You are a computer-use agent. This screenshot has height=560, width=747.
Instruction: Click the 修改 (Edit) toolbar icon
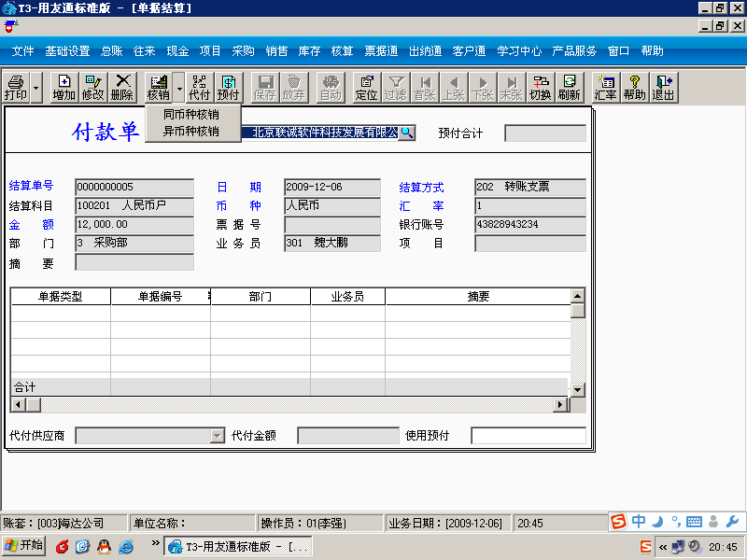(92, 88)
